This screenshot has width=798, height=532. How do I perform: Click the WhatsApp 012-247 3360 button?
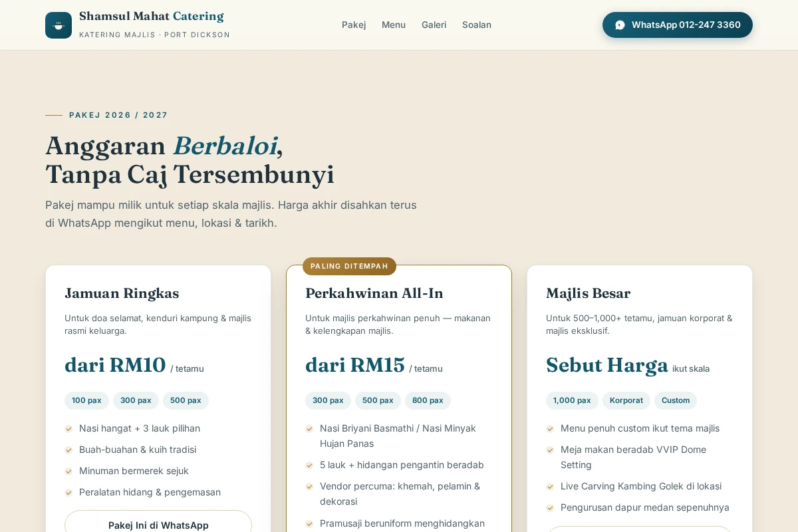pyautogui.click(x=678, y=25)
